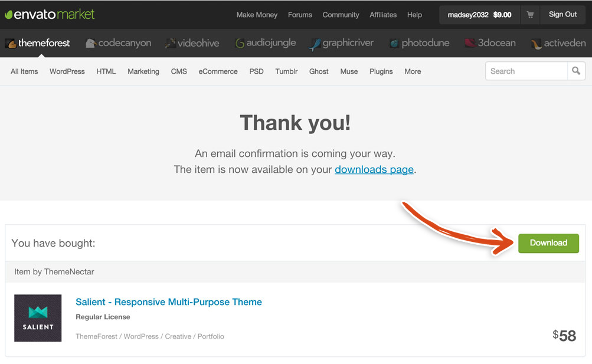
Task: Click the Thank you! heading
Action: point(295,123)
